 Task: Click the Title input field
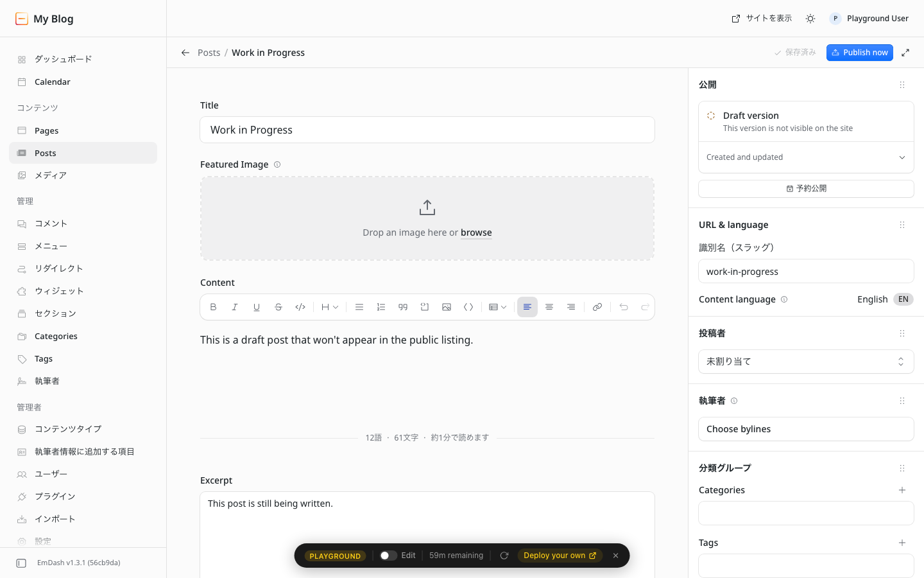coord(427,130)
